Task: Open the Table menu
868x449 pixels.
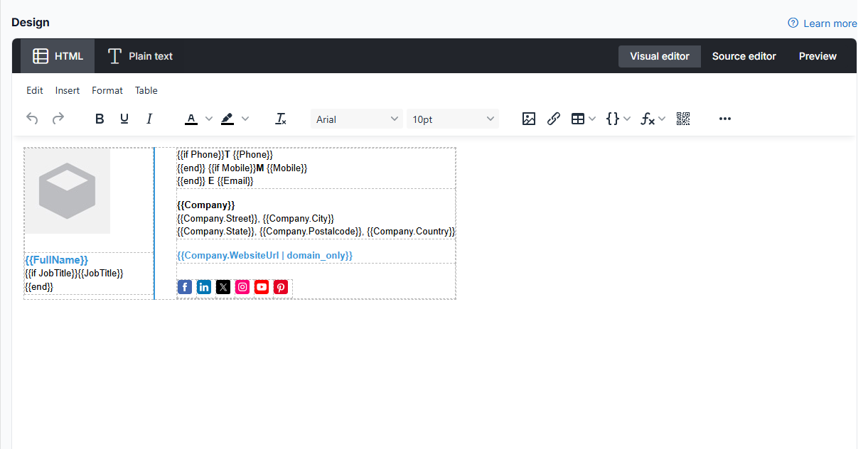Action: pos(146,90)
